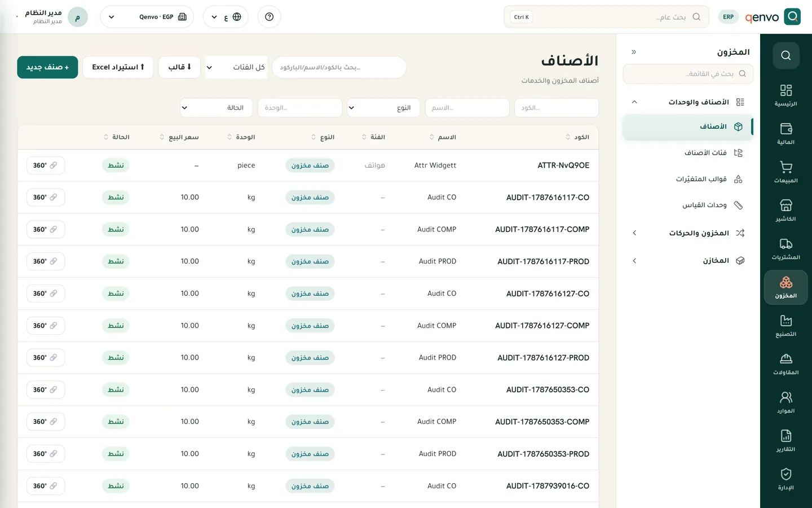The image size is (812, 508).
Task: Click the user avatar circle 'م'
Action: tap(78, 17)
